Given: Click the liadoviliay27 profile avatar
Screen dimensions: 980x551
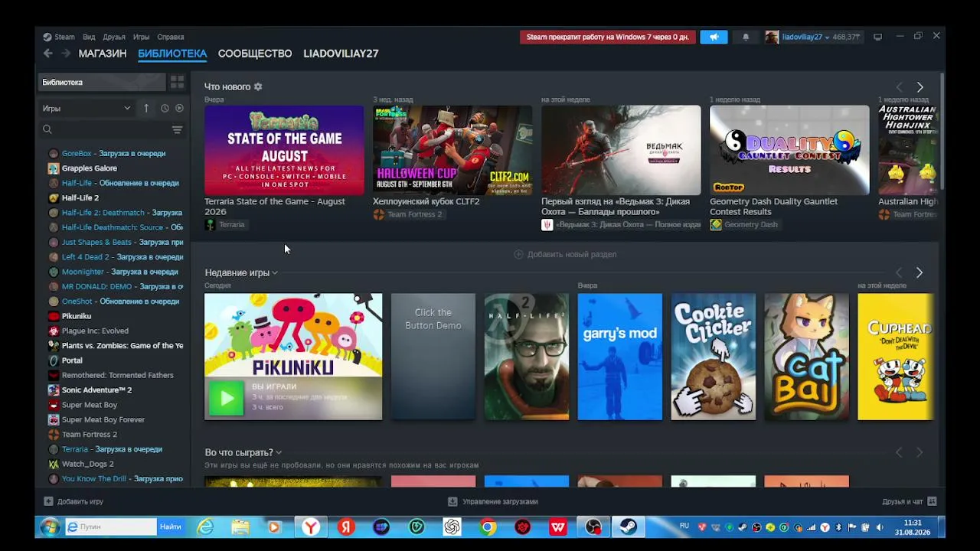Looking at the screenshot, I should point(772,37).
